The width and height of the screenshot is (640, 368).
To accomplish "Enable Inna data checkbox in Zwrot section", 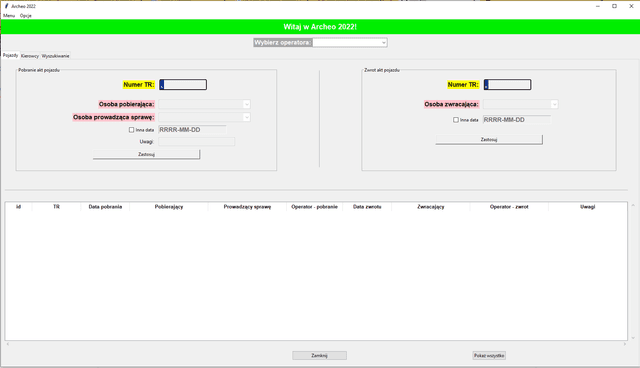I will [x=456, y=120].
